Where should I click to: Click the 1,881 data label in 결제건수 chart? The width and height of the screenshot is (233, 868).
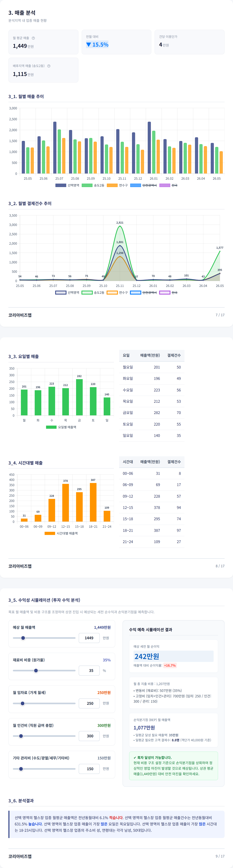point(120,242)
